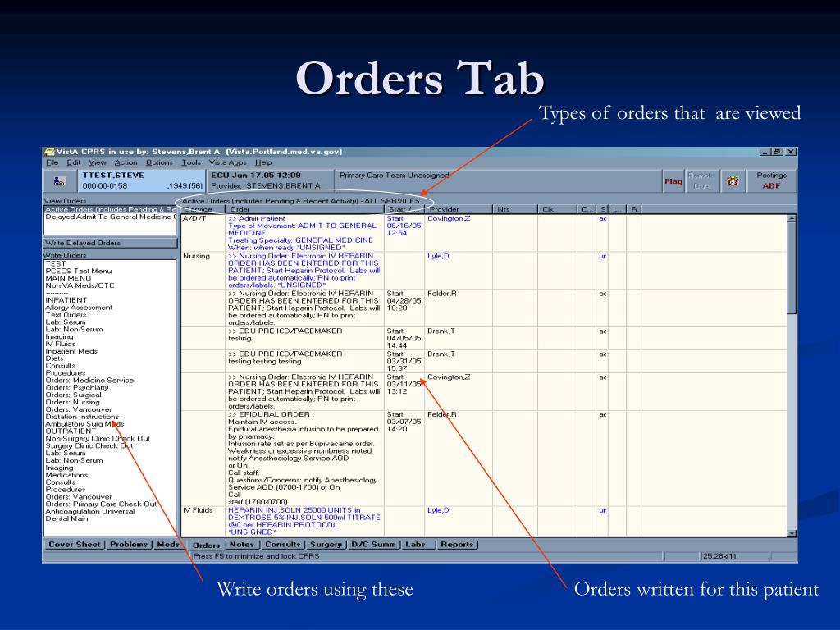Click the VistA CPRS title bar icon
Screen dimensions: 840x630
point(49,152)
